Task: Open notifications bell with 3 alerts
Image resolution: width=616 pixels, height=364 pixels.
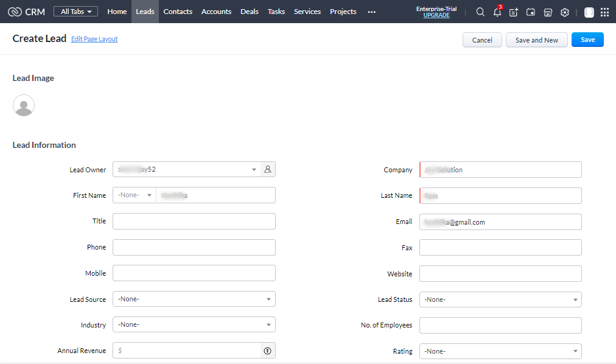Action: 497,12
